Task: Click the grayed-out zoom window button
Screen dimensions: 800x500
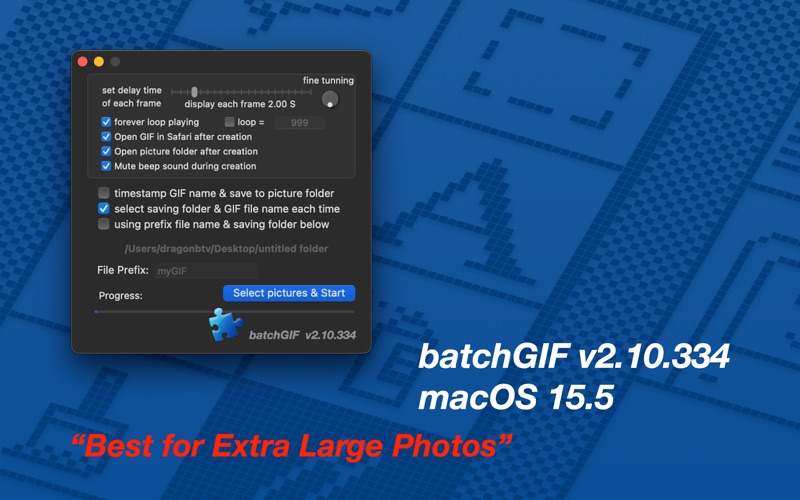Action: [115, 62]
